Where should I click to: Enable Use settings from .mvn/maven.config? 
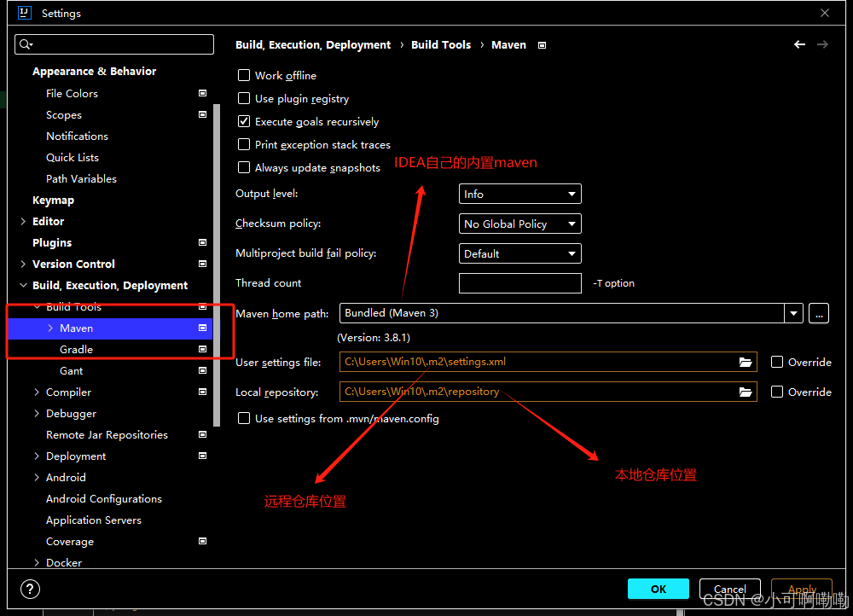[244, 418]
